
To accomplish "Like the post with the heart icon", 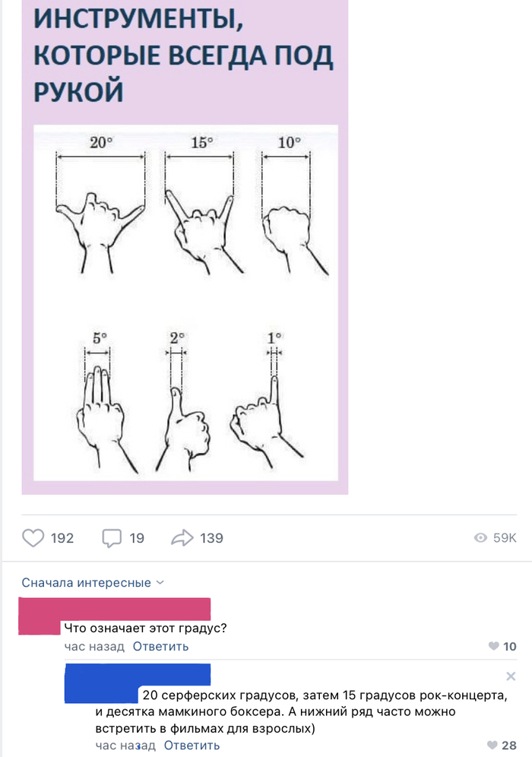I will [x=33, y=538].
